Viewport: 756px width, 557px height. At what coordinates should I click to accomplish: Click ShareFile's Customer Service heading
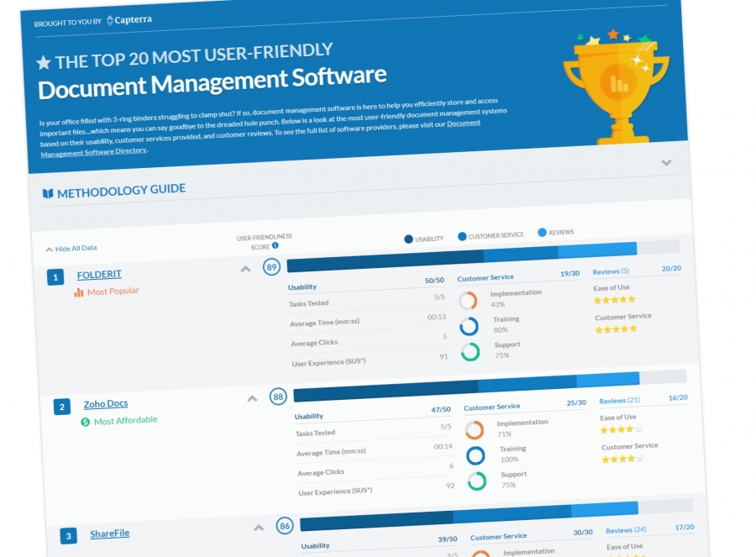[x=498, y=537]
